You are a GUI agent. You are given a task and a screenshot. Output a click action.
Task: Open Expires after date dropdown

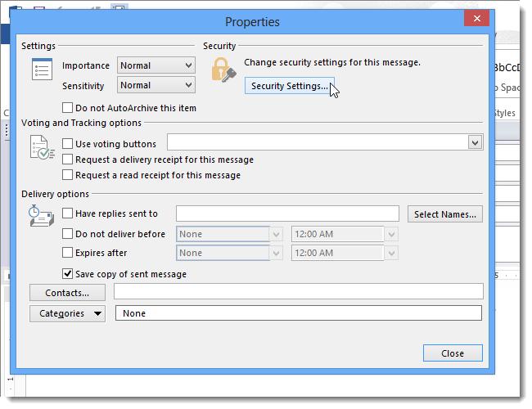[x=276, y=253]
